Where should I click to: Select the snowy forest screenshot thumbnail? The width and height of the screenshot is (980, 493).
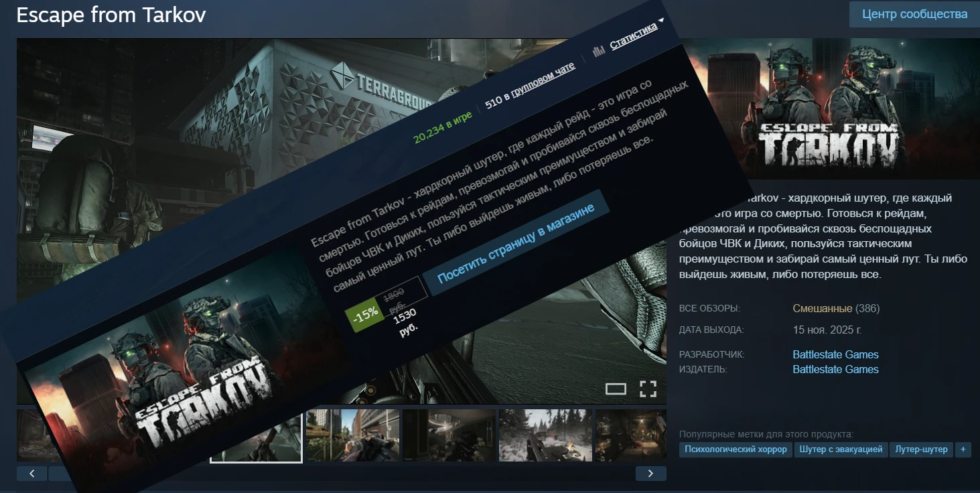click(x=545, y=435)
